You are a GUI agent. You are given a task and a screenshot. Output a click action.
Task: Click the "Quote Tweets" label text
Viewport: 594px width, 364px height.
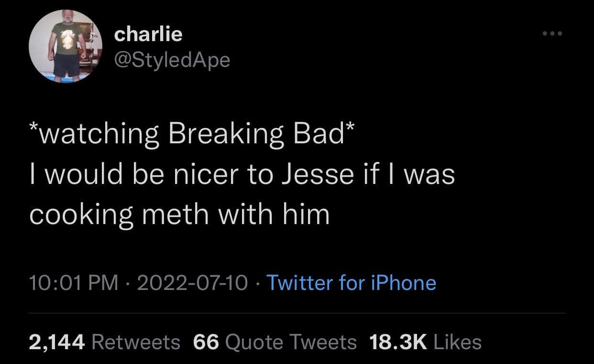click(290, 342)
